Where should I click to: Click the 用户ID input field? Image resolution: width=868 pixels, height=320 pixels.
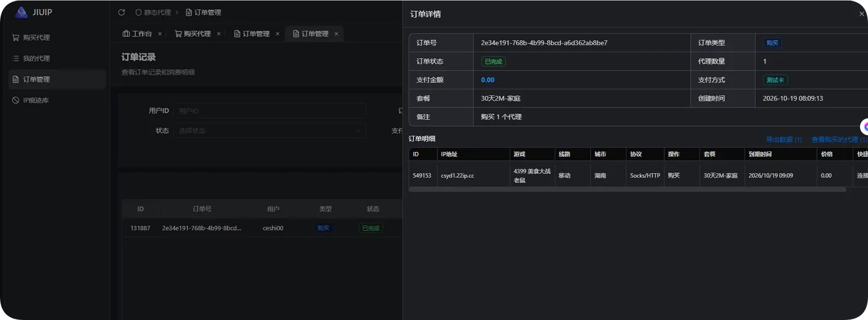pos(269,111)
